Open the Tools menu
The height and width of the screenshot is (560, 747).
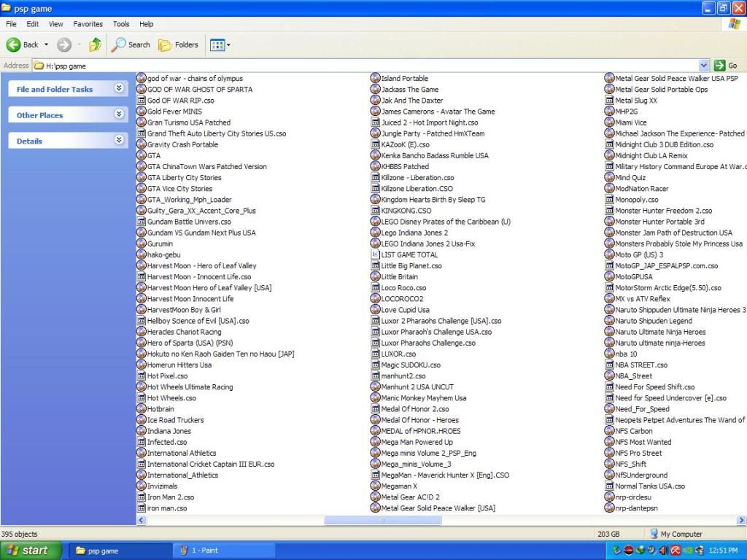click(121, 24)
